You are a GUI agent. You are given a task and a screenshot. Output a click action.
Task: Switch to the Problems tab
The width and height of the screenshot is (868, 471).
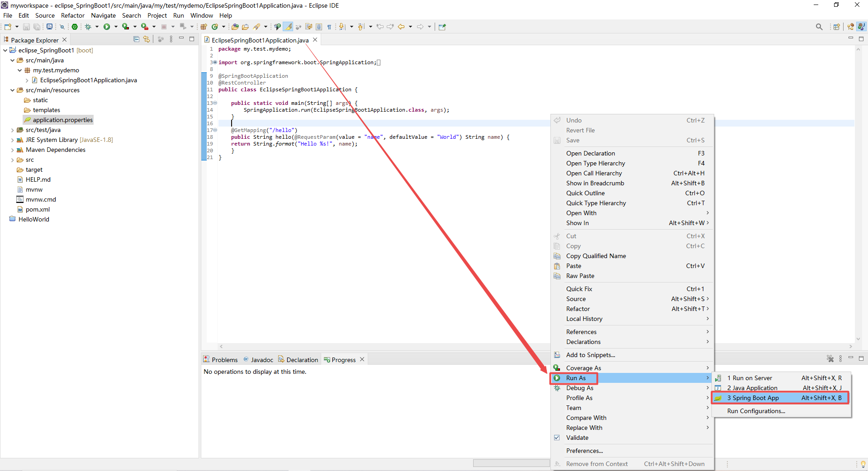(x=220, y=360)
